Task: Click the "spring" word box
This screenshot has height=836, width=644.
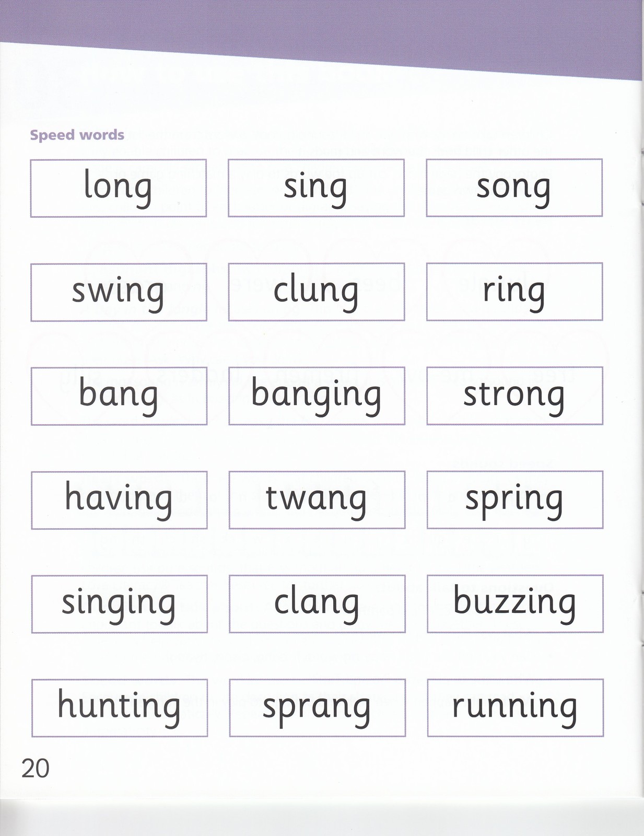Action: (515, 500)
